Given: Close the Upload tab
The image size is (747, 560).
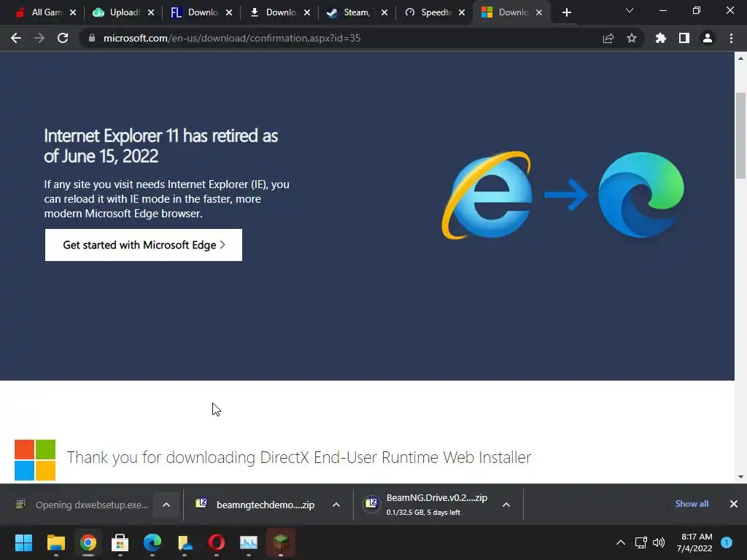Looking at the screenshot, I should (151, 12).
